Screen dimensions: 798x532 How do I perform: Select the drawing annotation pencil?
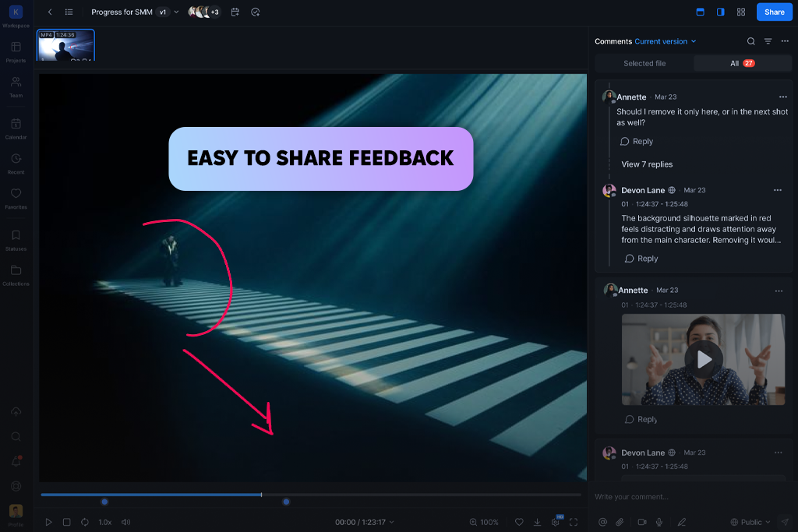click(681, 522)
